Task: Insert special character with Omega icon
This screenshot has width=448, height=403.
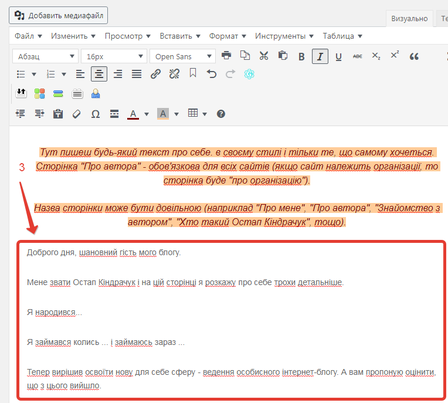Action: tap(95, 114)
